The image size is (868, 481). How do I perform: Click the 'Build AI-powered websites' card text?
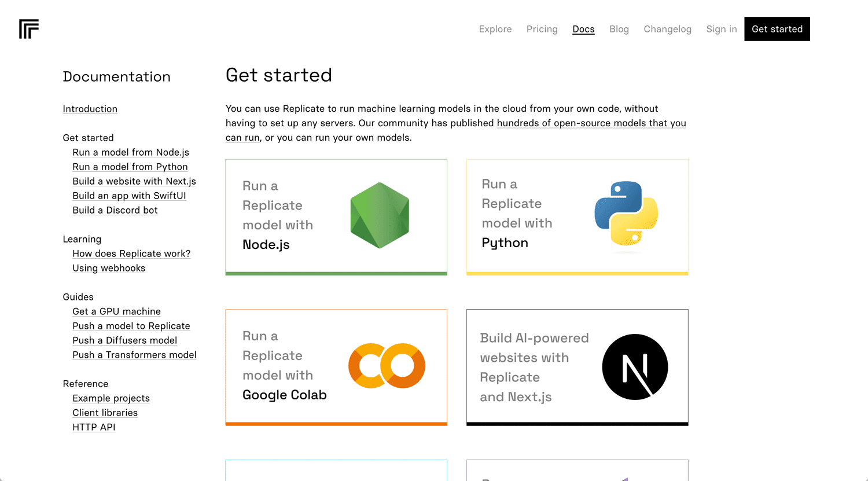click(x=534, y=367)
